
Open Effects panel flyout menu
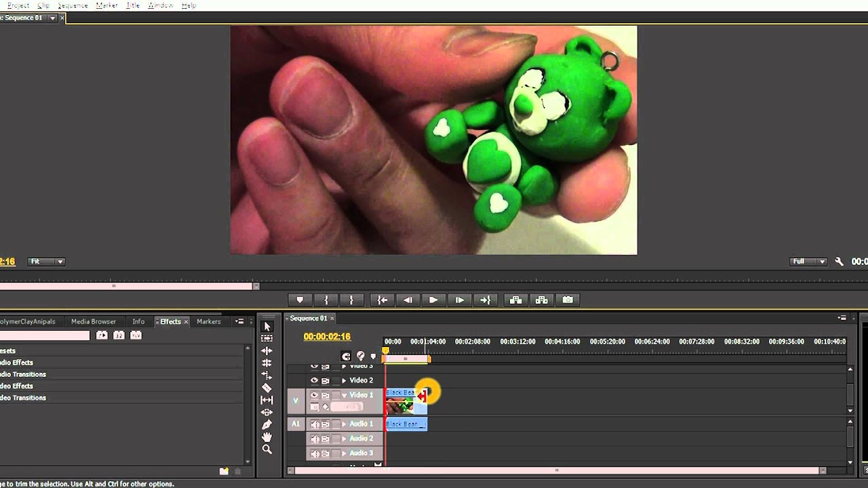coord(239,321)
